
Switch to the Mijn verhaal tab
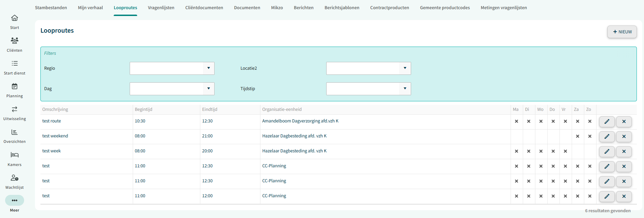coord(90,8)
